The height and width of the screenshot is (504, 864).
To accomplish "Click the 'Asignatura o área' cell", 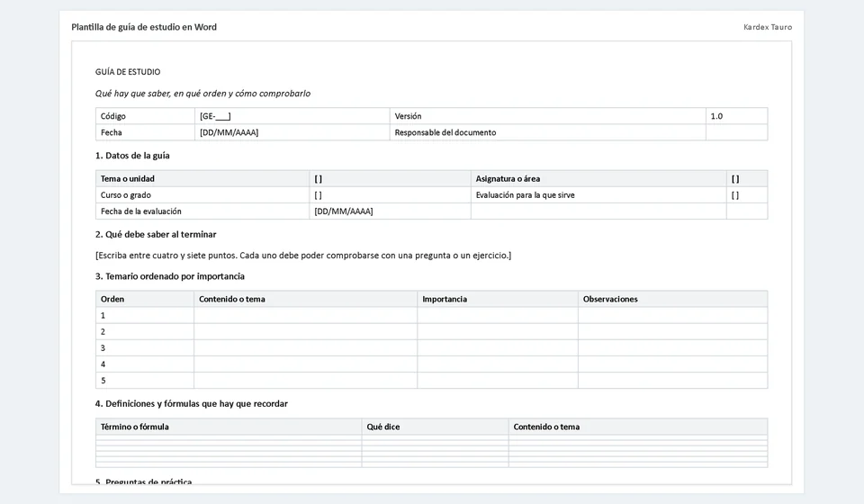I will (598, 178).
